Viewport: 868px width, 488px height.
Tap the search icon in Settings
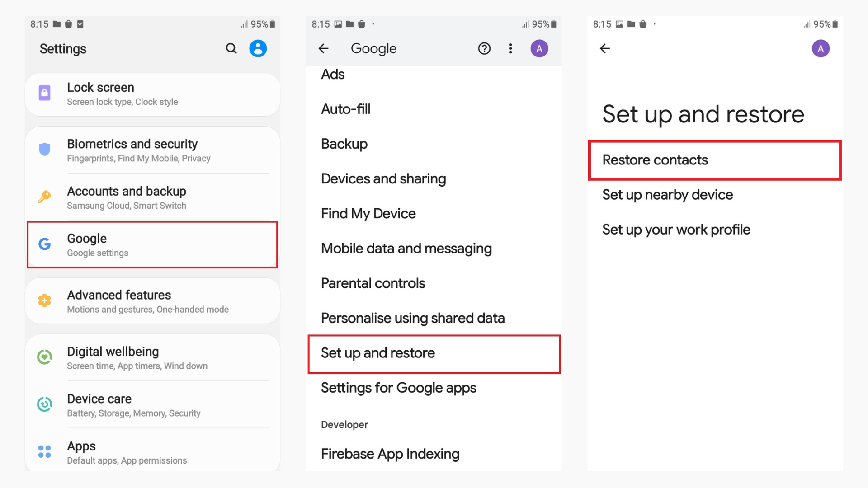pos(231,48)
